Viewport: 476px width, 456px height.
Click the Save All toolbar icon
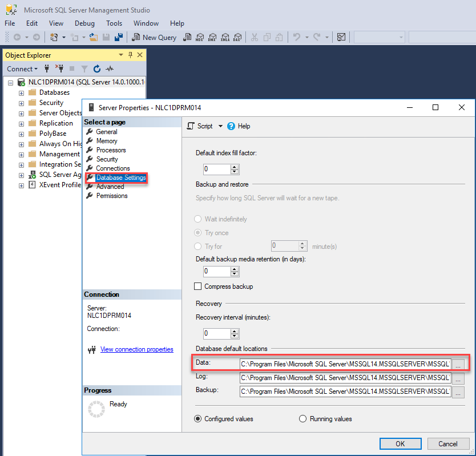coord(118,37)
